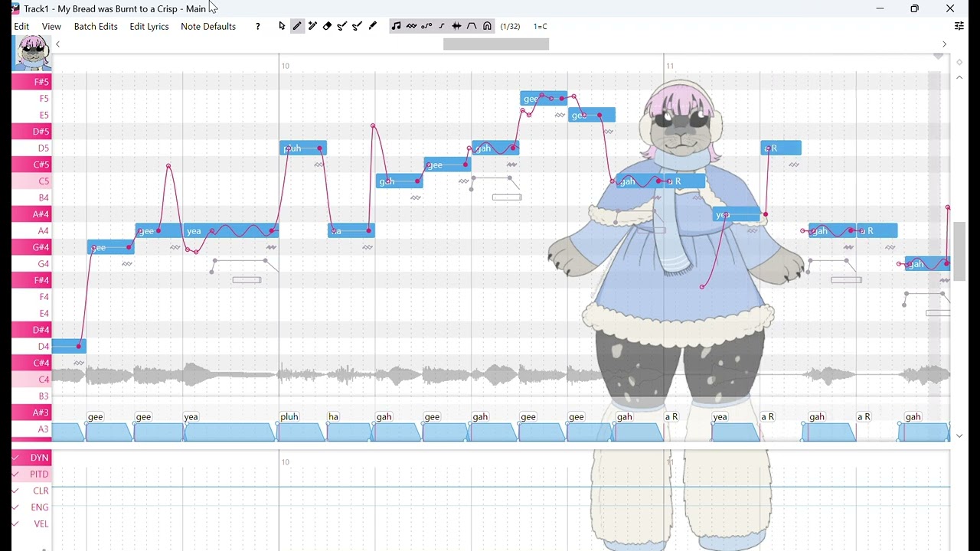The image size is (980, 551).
Task: Open the View menu
Action: [51, 27]
